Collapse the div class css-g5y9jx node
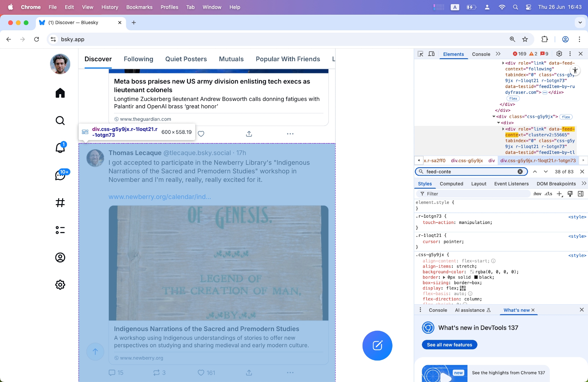Image resolution: width=588 pixels, height=382 pixels. point(494,117)
